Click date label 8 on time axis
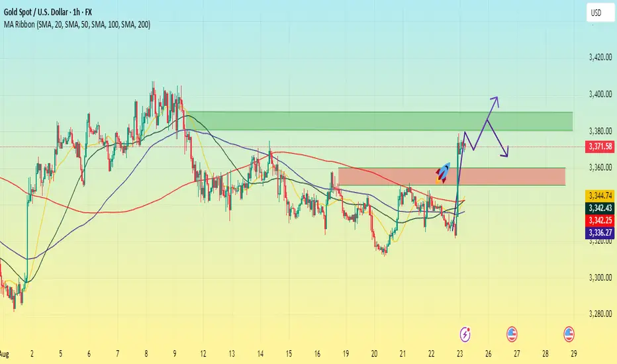 (x=146, y=354)
